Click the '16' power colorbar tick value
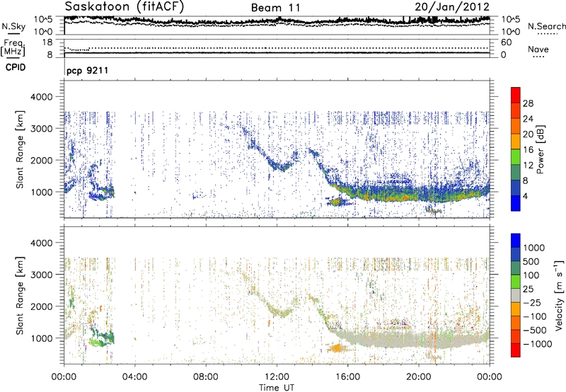566x392 pixels. click(528, 149)
